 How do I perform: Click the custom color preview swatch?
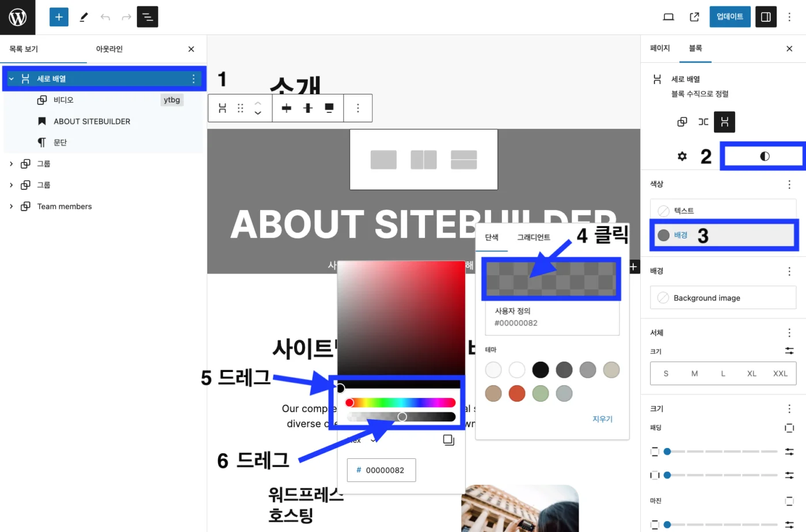(x=551, y=279)
